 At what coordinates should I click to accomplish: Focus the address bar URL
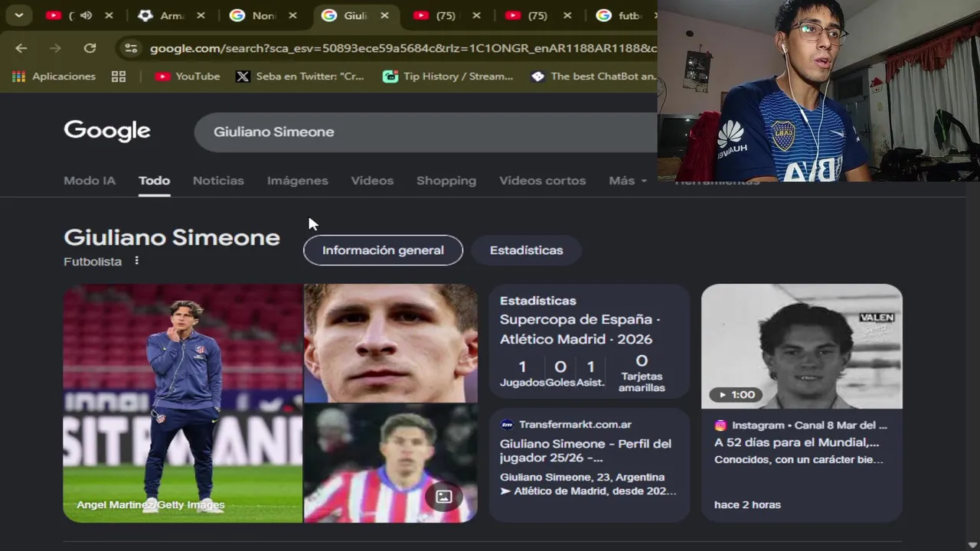tap(403, 48)
